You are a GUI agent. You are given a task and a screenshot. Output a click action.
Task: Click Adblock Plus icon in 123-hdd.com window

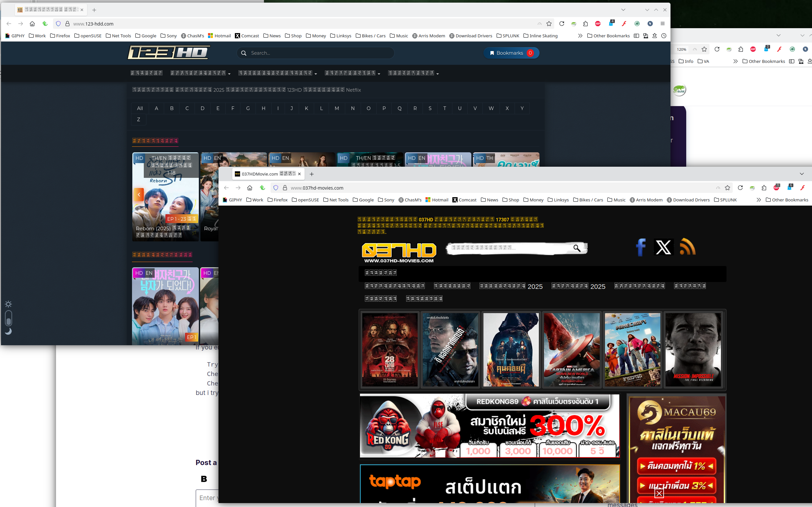point(598,24)
